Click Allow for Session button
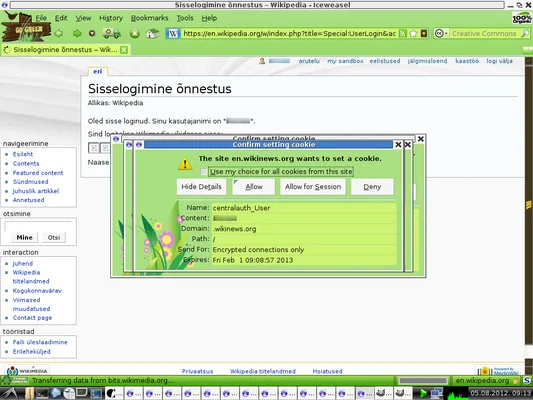This screenshot has height=400, width=533. (x=313, y=187)
